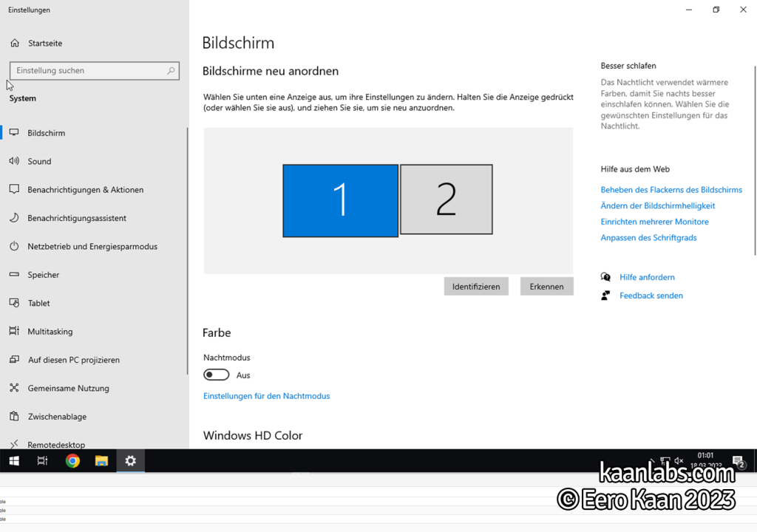
Task: Open Einstellungen für den Nachtmodus link
Action: (266, 396)
